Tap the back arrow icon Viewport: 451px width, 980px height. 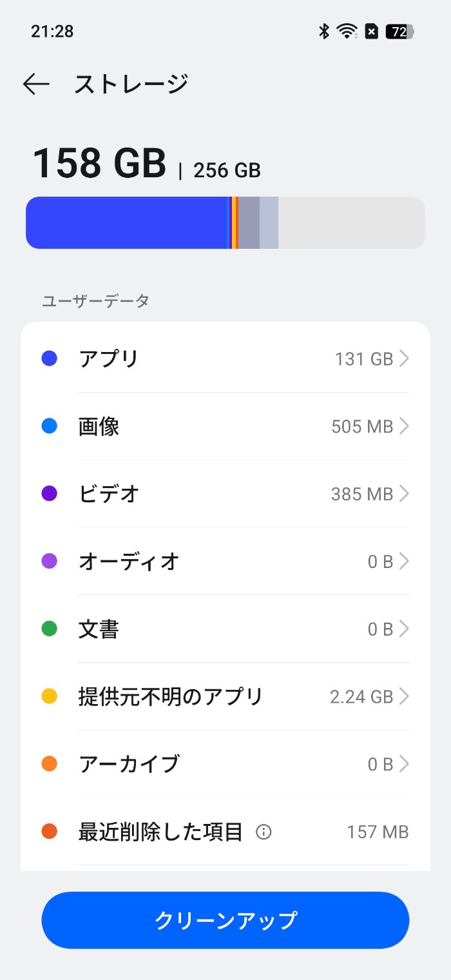tap(36, 84)
